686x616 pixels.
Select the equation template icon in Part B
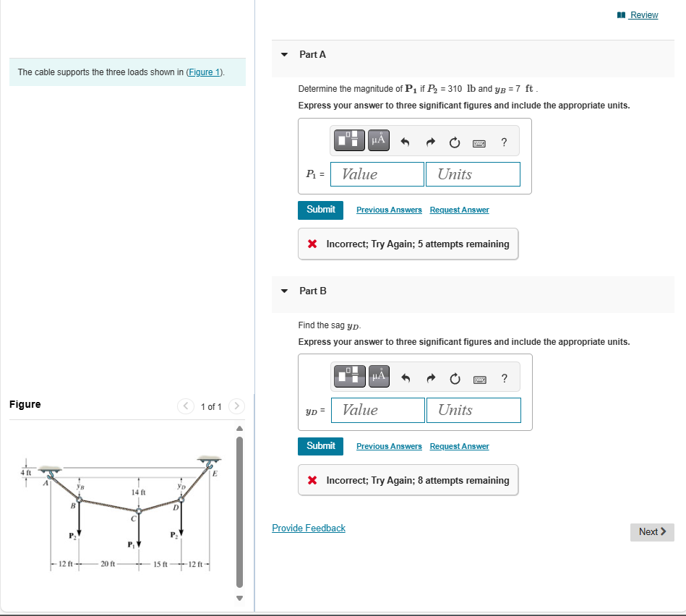click(348, 376)
